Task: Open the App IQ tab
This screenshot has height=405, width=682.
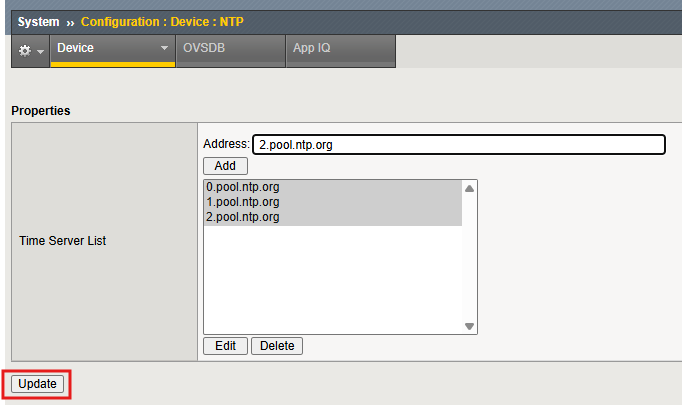Action: pyautogui.click(x=341, y=51)
